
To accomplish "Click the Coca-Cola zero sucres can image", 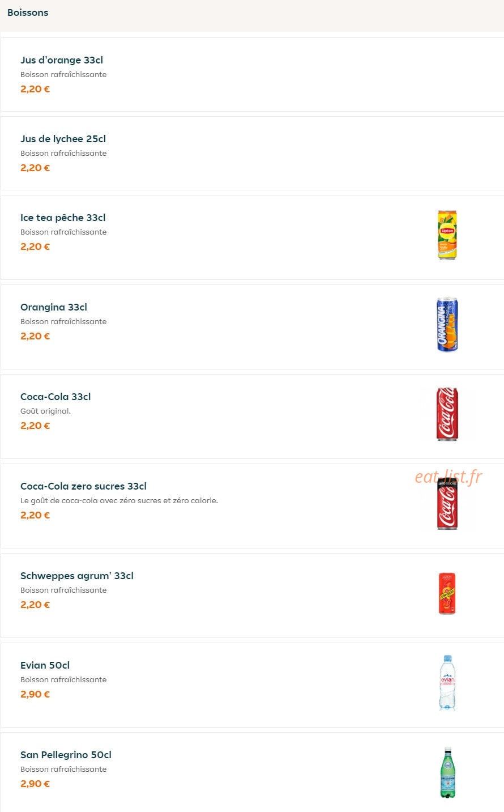I will (x=447, y=504).
